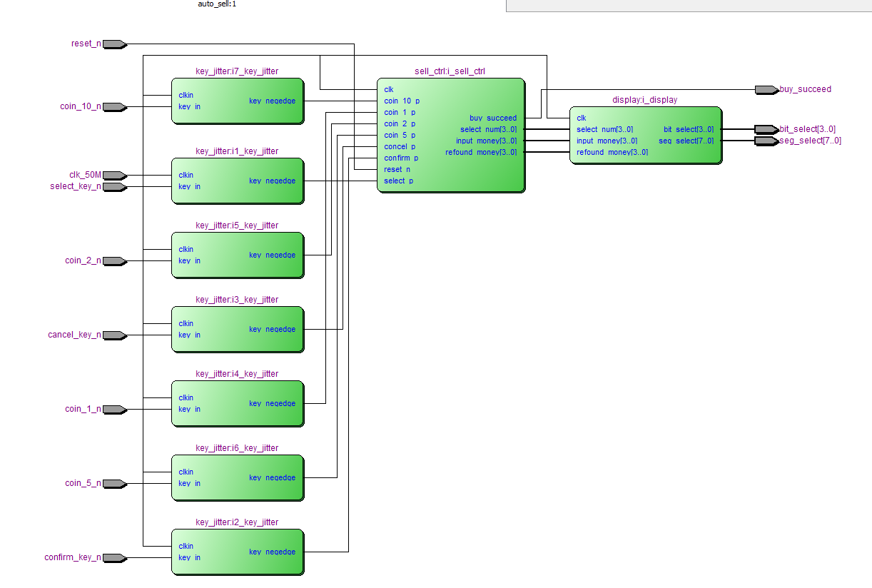872x588 pixels.
Task: Select the coin_10_n input pin symbol
Action: click(115, 107)
